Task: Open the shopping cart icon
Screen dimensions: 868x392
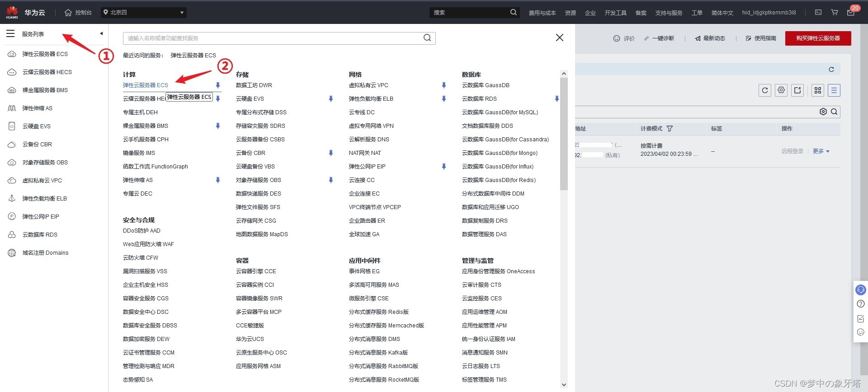Action: click(x=835, y=12)
